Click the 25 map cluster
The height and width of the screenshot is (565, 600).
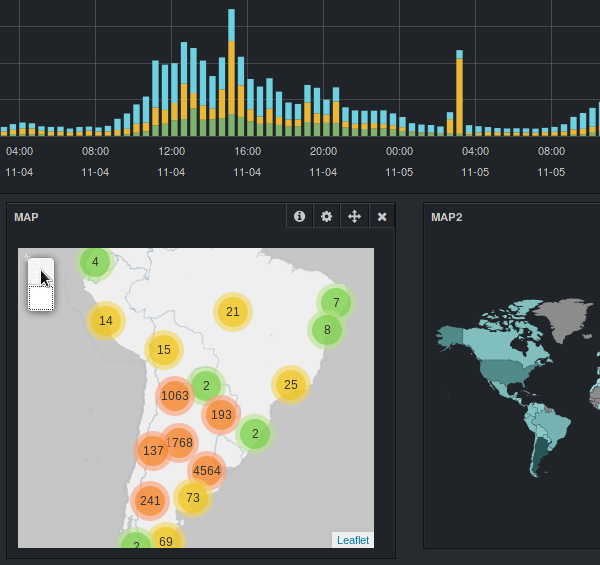291,384
